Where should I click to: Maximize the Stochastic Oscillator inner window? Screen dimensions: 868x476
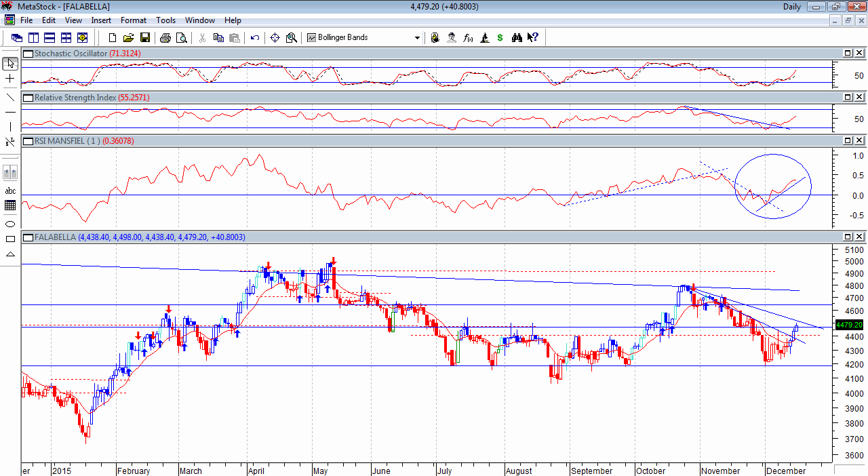point(848,54)
